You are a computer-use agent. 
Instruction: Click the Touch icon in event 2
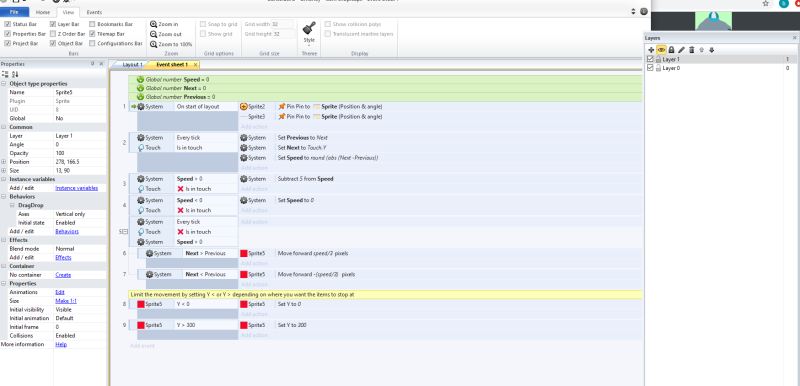[141, 147]
